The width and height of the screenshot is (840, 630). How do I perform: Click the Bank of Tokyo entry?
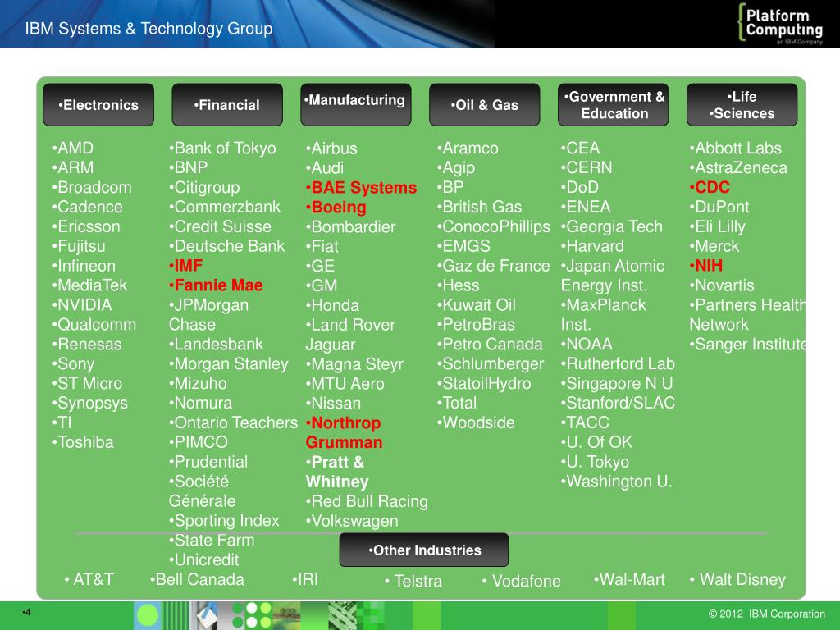pyautogui.click(x=222, y=148)
